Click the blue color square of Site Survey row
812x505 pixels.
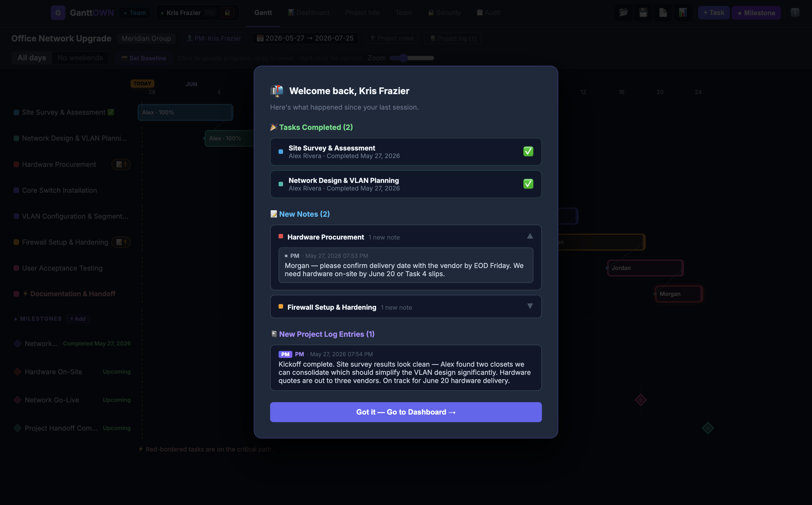point(16,112)
